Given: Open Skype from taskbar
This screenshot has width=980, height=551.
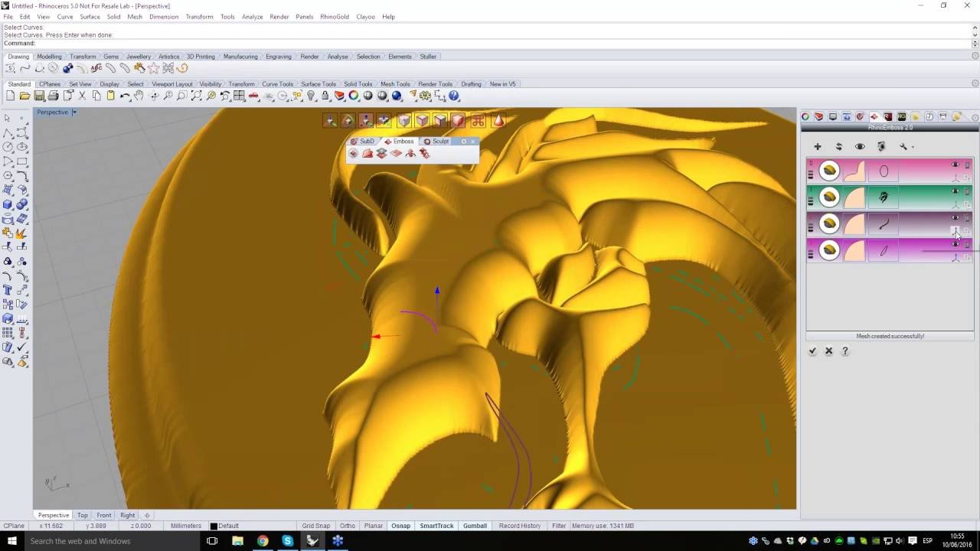Looking at the screenshot, I should pos(287,541).
